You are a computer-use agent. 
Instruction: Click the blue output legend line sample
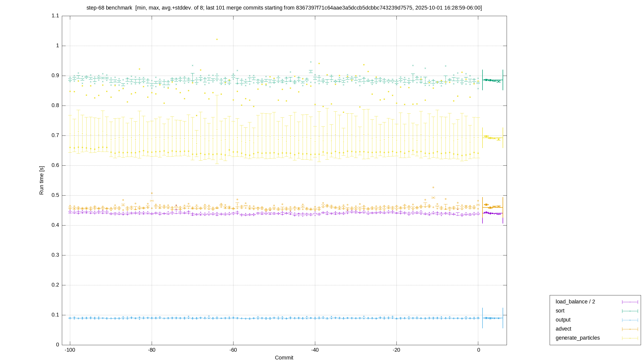630,320
